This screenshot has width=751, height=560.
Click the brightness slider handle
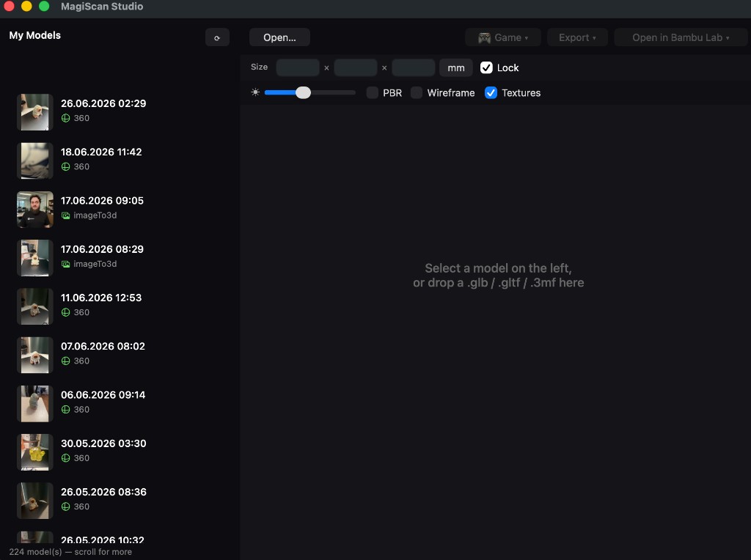pos(303,93)
